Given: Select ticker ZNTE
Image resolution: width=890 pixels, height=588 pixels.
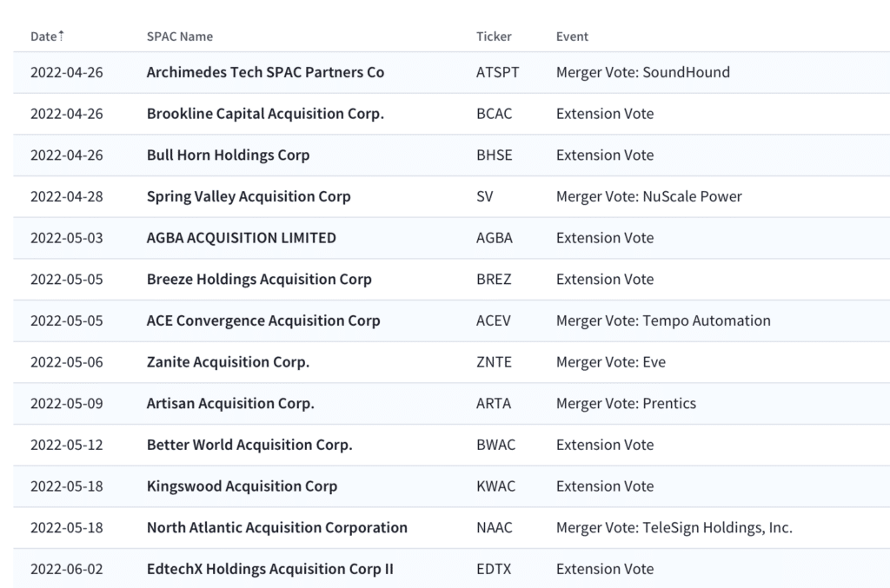Looking at the screenshot, I should (494, 362).
